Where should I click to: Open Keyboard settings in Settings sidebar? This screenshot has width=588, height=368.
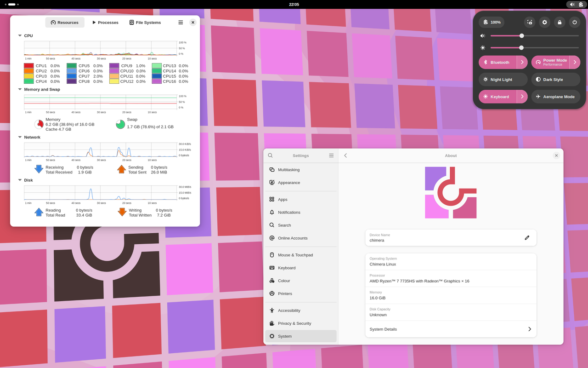(x=301, y=268)
